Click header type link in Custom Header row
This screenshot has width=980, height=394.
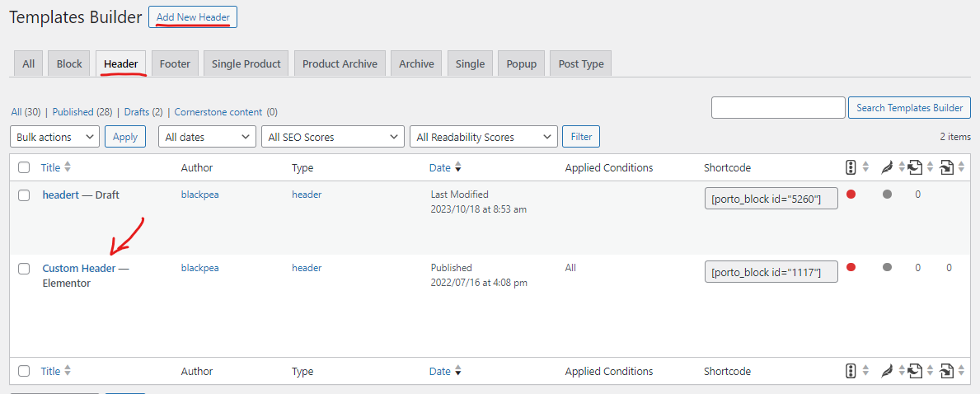[x=307, y=268]
